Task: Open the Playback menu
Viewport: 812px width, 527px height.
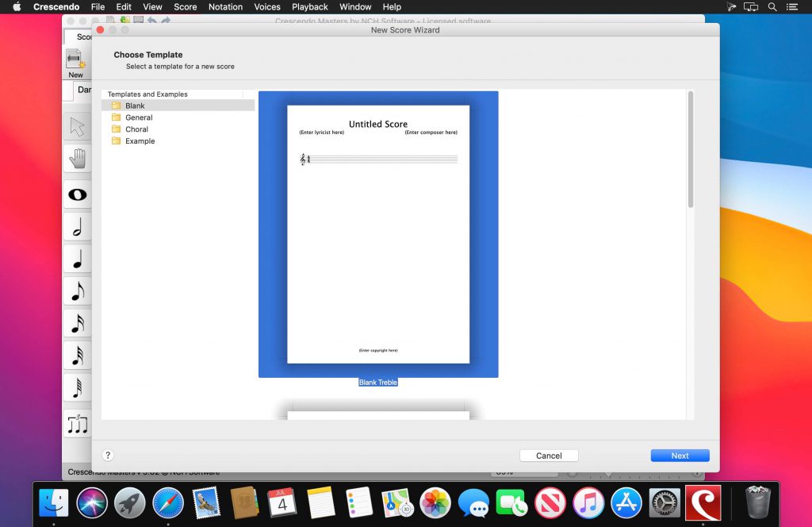Action: pos(309,6)
